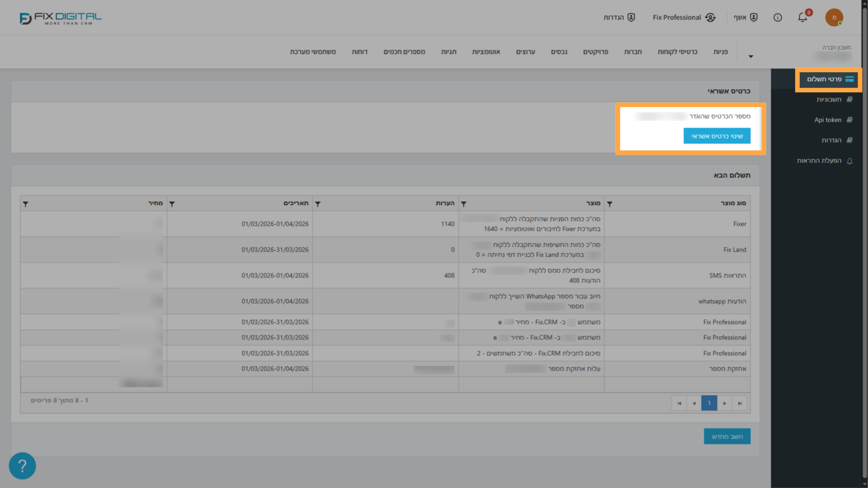Open the Fix Professional link in header
868x488 pixels.
[x=677, y=17]
